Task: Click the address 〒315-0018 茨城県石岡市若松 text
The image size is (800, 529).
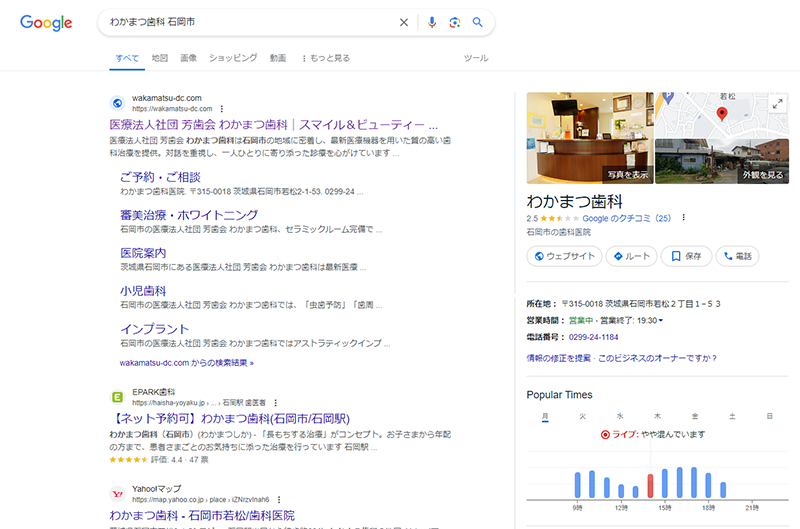Action: [641, 304]
